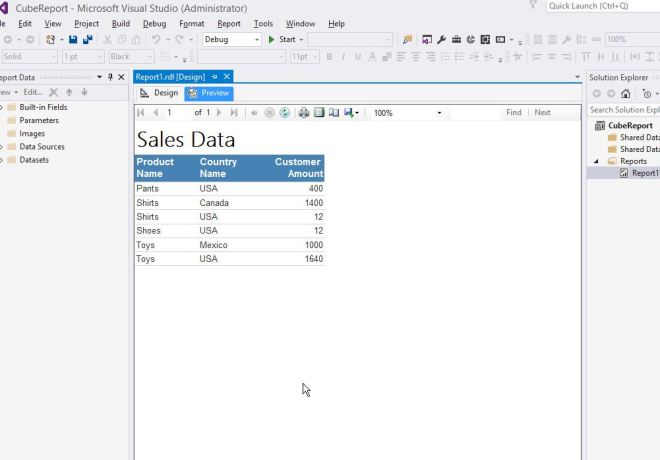Click the Start debugging button
Screen dimensions: 660x460
[x=282, y=40]
